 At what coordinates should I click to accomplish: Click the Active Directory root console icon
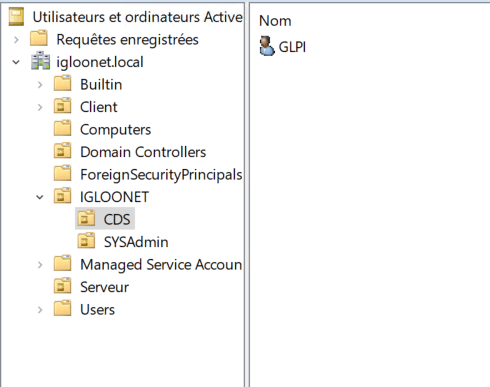click(x=16, y=17)
